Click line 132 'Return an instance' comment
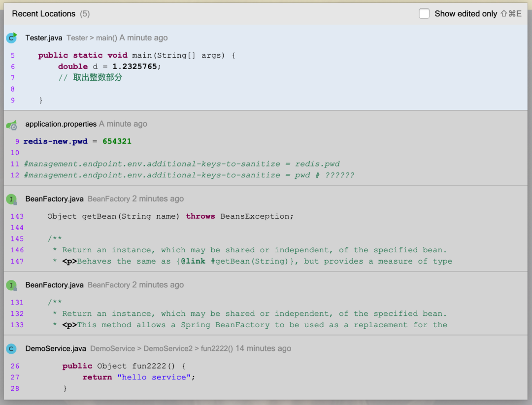 250,314
